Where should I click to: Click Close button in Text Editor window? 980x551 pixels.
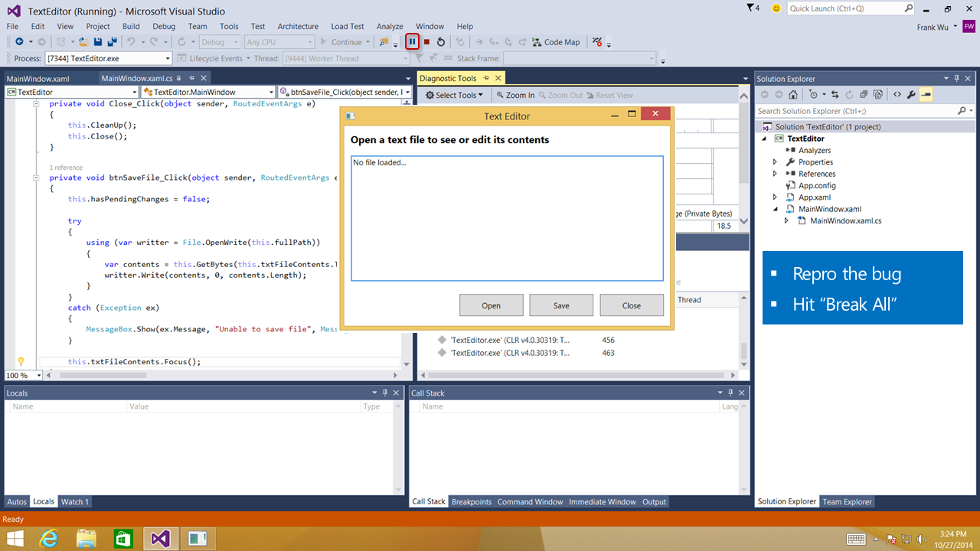(x=632, y=305)
